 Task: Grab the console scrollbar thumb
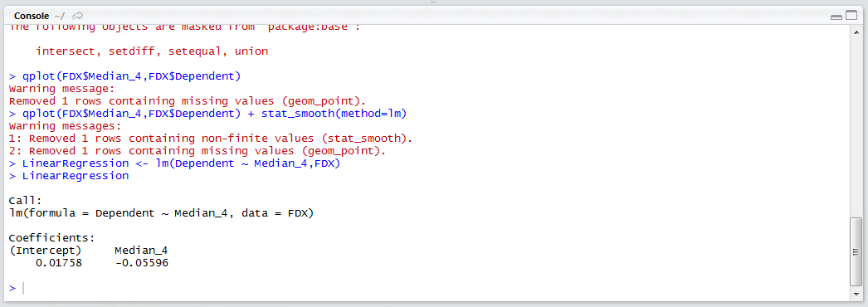856,251
